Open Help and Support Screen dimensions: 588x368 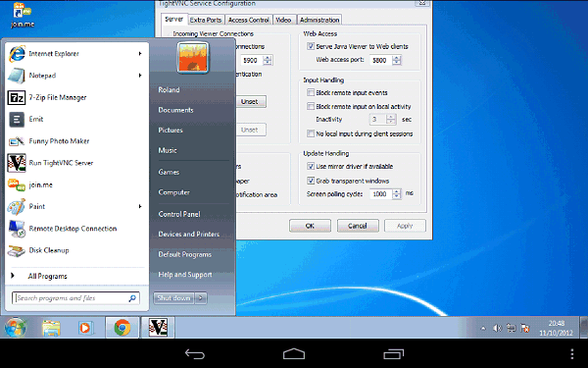[185, 275]
